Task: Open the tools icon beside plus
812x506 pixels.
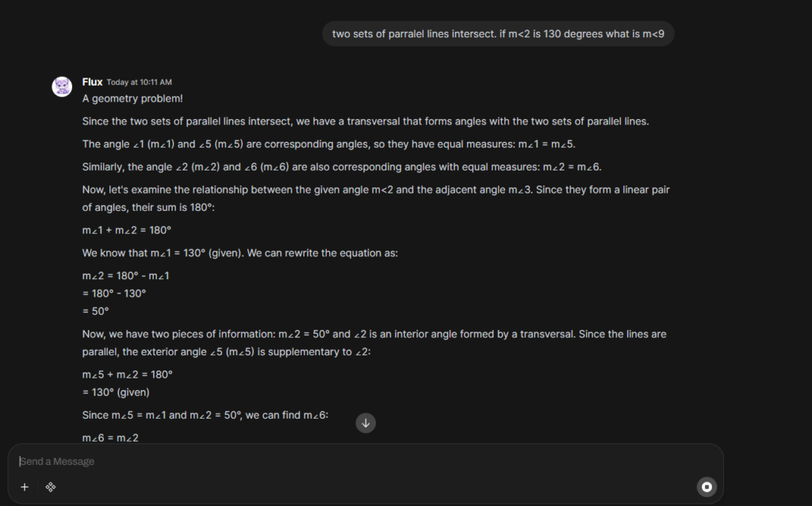Action: point(50,487)
